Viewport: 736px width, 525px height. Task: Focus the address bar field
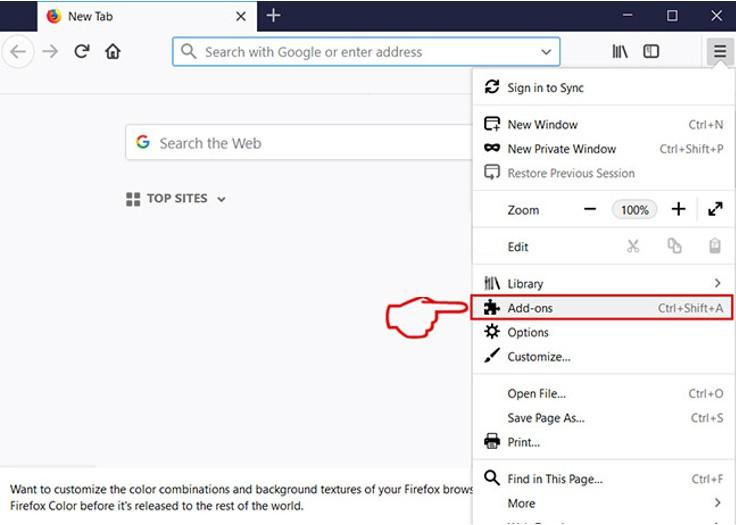pos(366,52)
